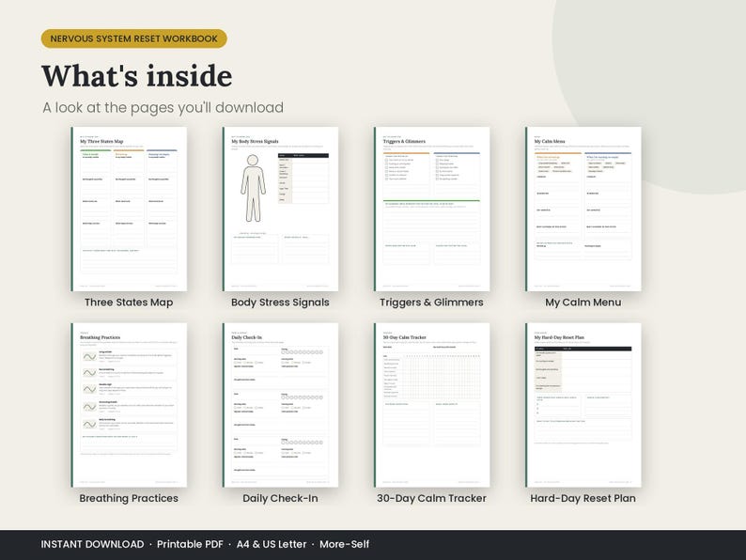This screenshot has height=560, width=746.
Task: Click the 'My Calm Menu' caption
Action: click(583, 303)
